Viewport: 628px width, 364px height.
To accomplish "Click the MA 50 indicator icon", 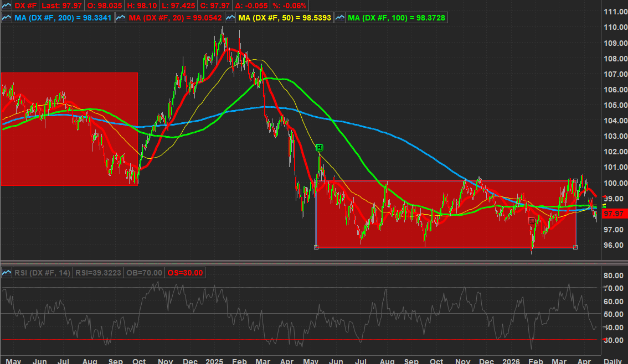I will point(230,18).
